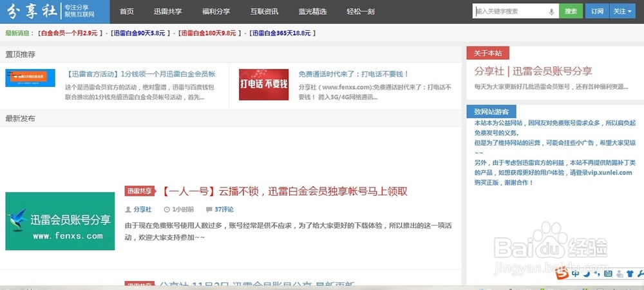Image resolution: width=644 pixels, height=290 pixels.
Task: Click the 1小时前 timestamp text
Action: pos(183,209)
